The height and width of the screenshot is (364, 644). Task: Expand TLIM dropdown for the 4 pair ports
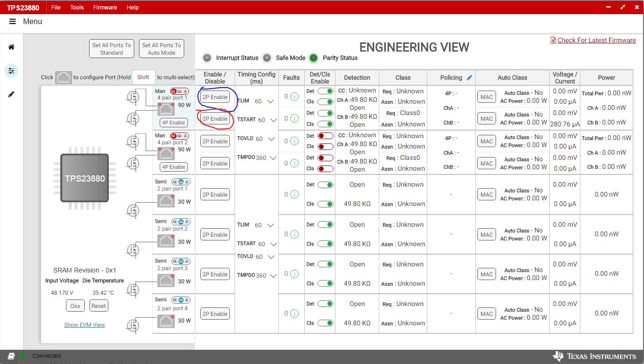(270, 101)
